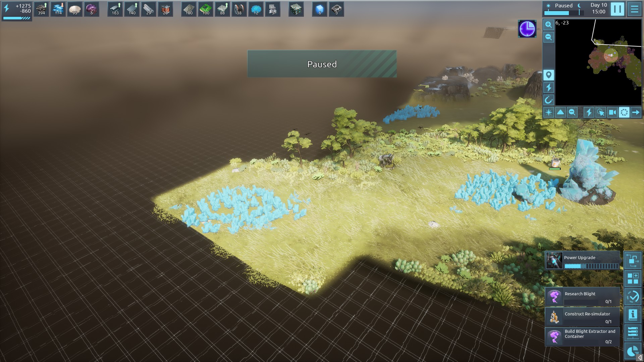The height and width of the screenshot is (362, 644).
Task: Toggle the magnet icon beside minimap
Action: click(x=548, y=100)
